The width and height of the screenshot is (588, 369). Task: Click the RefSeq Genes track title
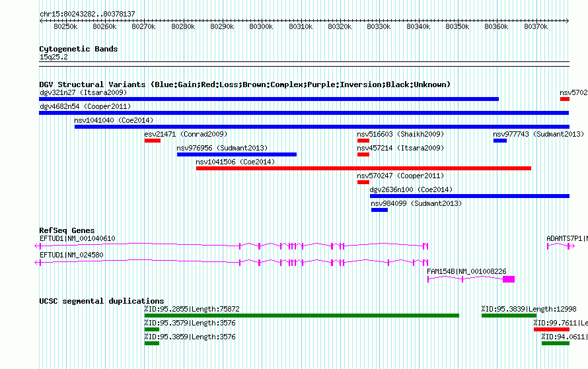(67, 230)
